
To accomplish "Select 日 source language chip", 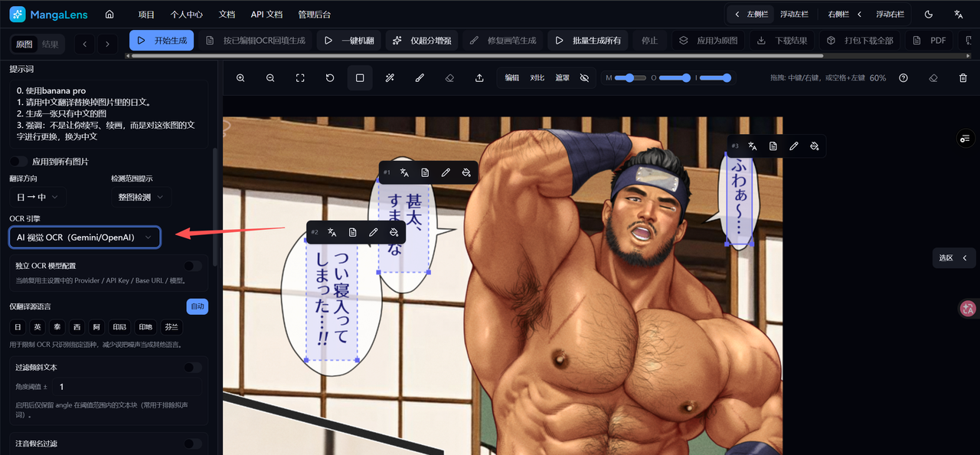I will 18,326.
